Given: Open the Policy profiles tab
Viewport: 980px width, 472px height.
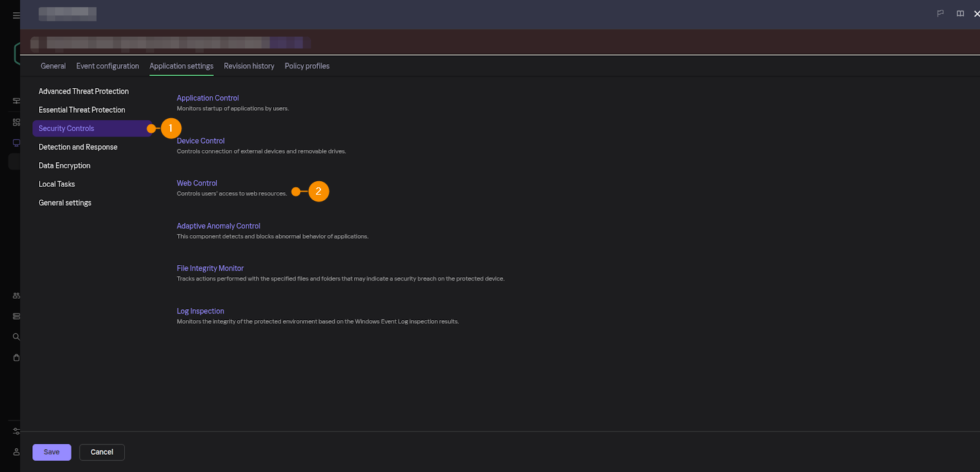Looking at the screenshot, I should (307, 66).
